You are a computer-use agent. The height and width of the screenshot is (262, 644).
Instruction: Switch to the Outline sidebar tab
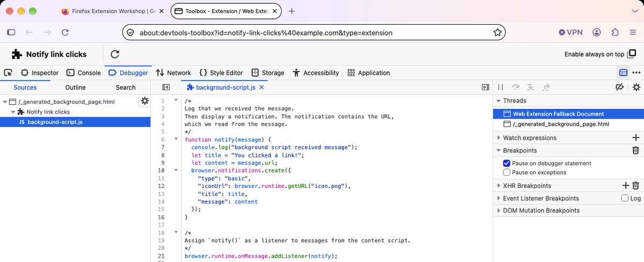[75, 88]
